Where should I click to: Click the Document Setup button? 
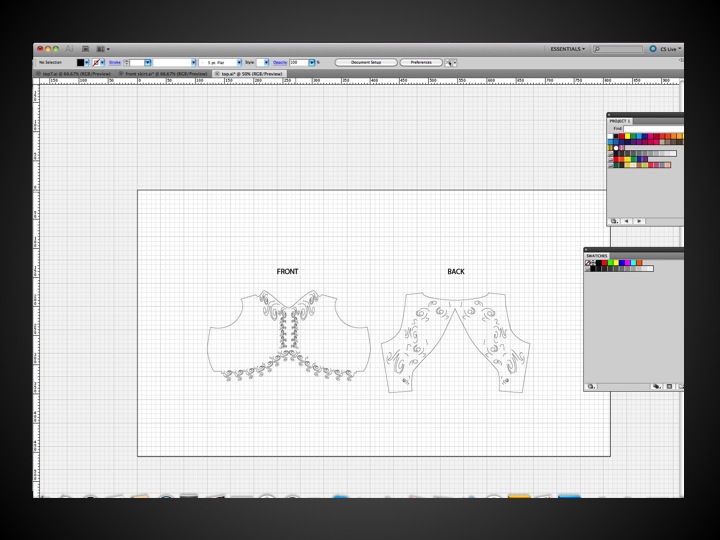point(366,62)
